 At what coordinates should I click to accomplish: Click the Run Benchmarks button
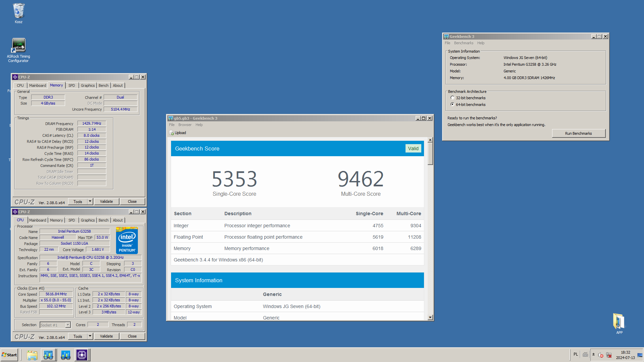tap(579, 133)
